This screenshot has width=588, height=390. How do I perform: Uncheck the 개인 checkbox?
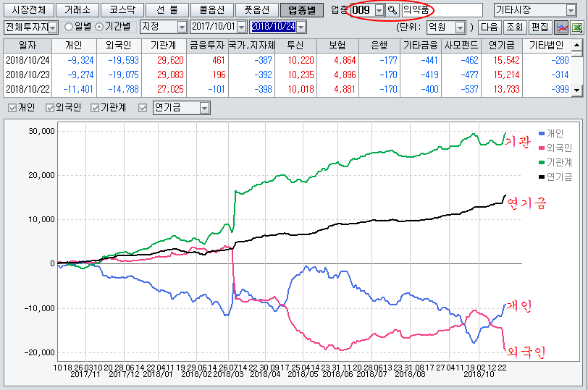click(x=12, y=108)
